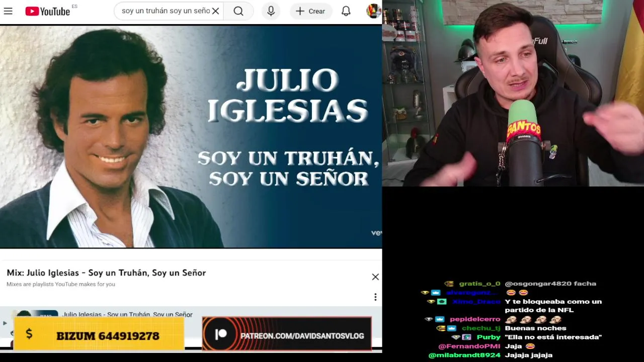Click the @FernandoPMI username in chat
Viewport: 644px width, 362px height.
pyautogui.click(x=469, y=346)
